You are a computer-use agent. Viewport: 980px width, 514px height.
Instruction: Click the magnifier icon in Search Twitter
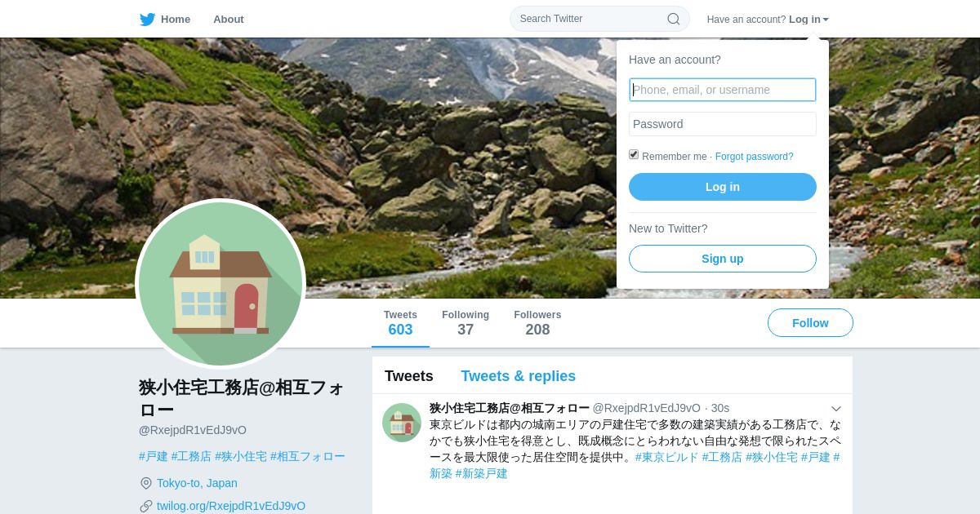tap(674, 19)
